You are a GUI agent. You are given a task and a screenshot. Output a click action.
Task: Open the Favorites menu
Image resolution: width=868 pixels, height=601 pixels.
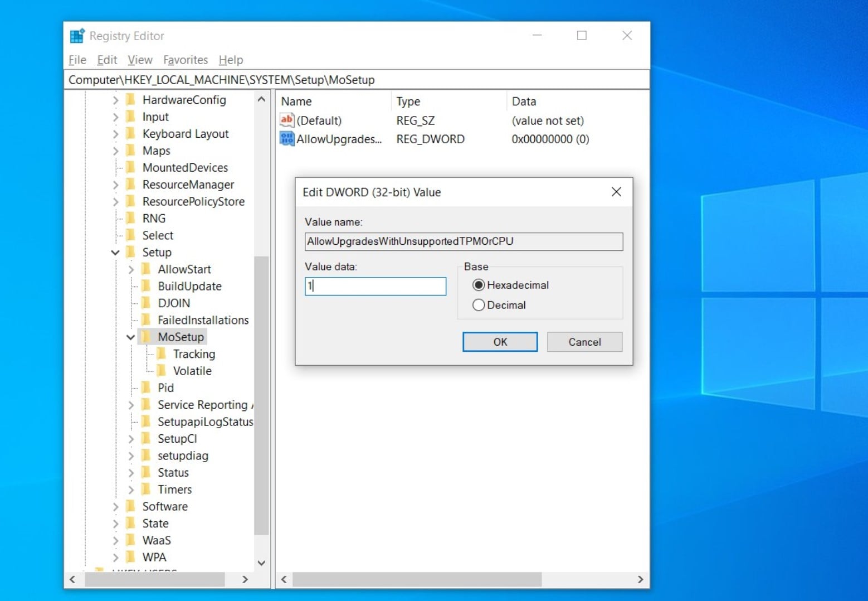click(186, 60)
